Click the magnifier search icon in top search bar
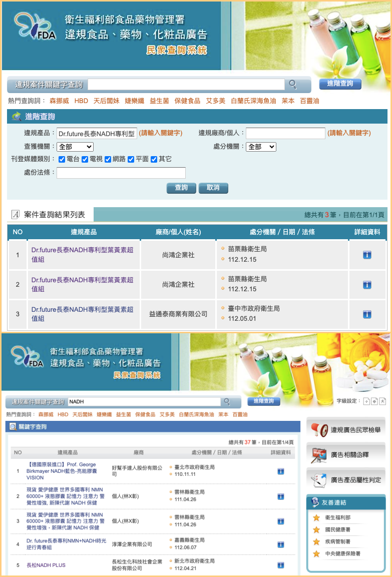Image resolution: width=392 pixels, height=577 pixels. point(293,84)
